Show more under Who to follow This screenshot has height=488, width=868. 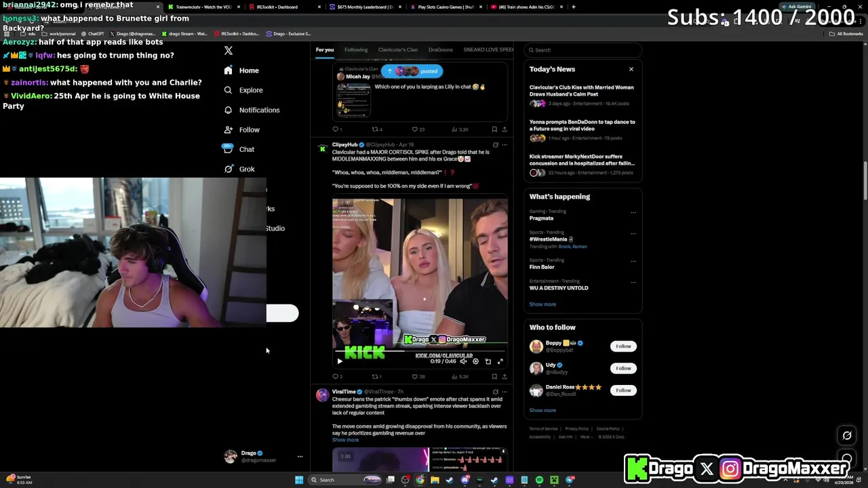[x=542, y=410]
